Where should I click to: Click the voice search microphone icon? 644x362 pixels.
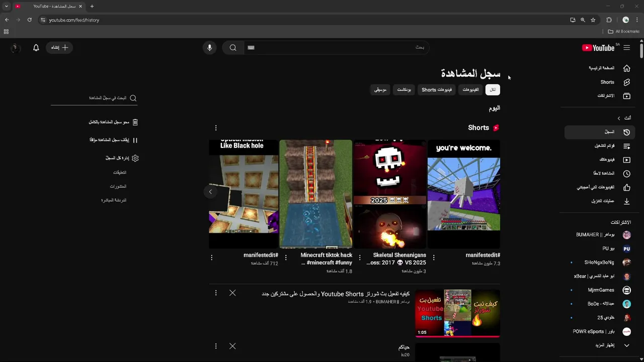click(x=210, y=48)
